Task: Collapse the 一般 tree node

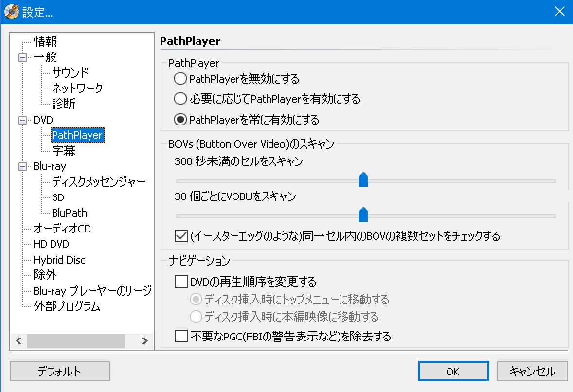Action: (x=23, y=58)
